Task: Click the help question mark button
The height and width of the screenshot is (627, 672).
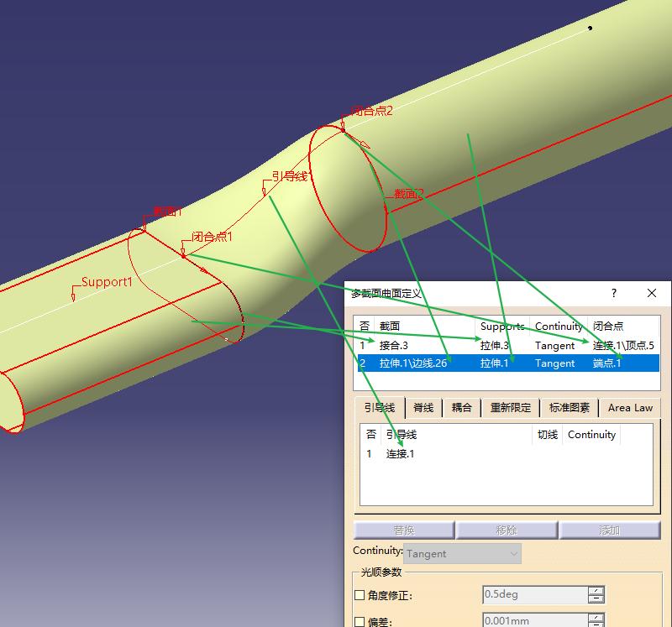Action: [x=614, y=293]
